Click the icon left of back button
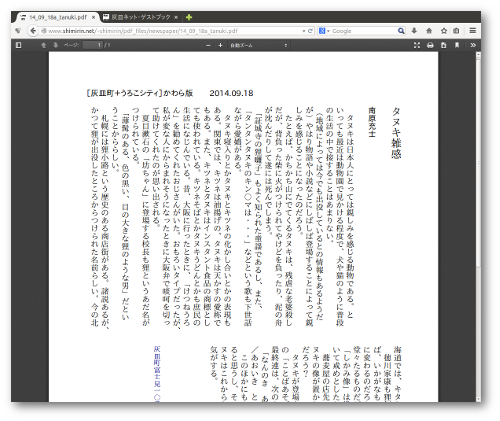 point(19,31)
